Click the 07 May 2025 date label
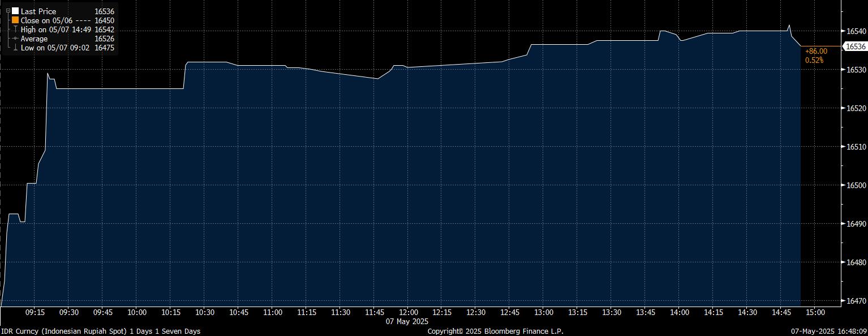The image size is (868, 336). coord(407,321)
